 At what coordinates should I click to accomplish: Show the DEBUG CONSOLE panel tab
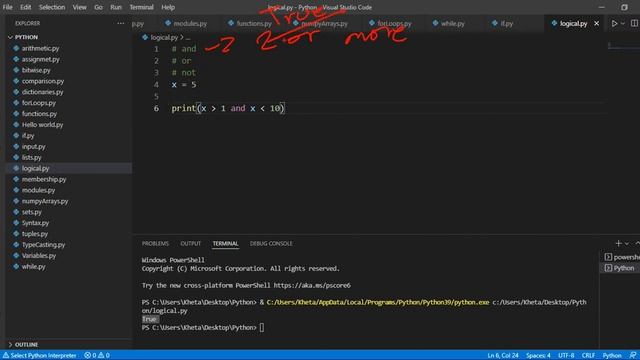coord(271,244)
